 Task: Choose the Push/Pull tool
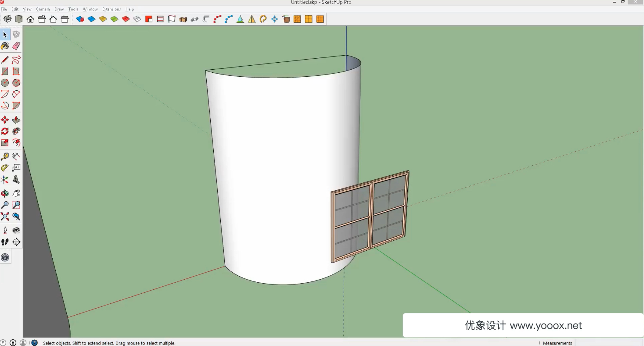(16, 120)
